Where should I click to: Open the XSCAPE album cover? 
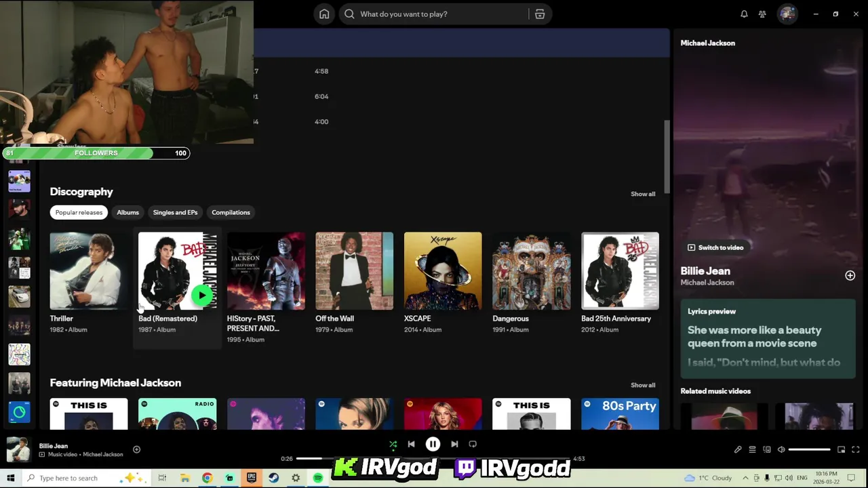(x=443, y=271)
